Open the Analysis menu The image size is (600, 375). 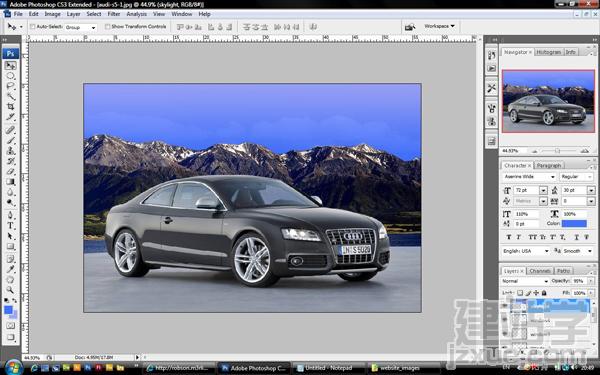(137, 14)
